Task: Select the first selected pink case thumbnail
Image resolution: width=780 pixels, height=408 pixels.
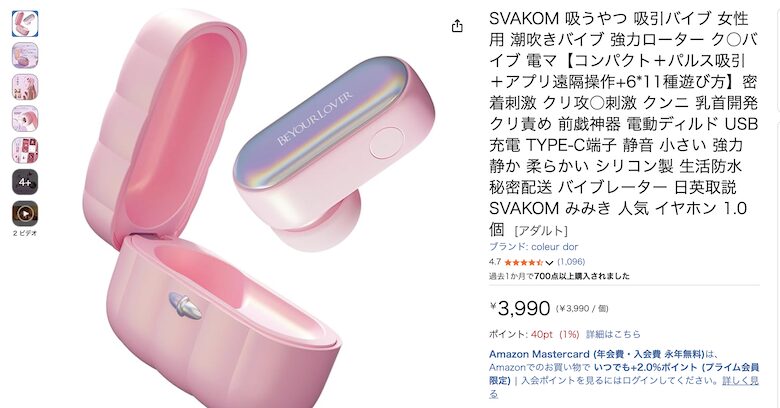Action: 25,23
